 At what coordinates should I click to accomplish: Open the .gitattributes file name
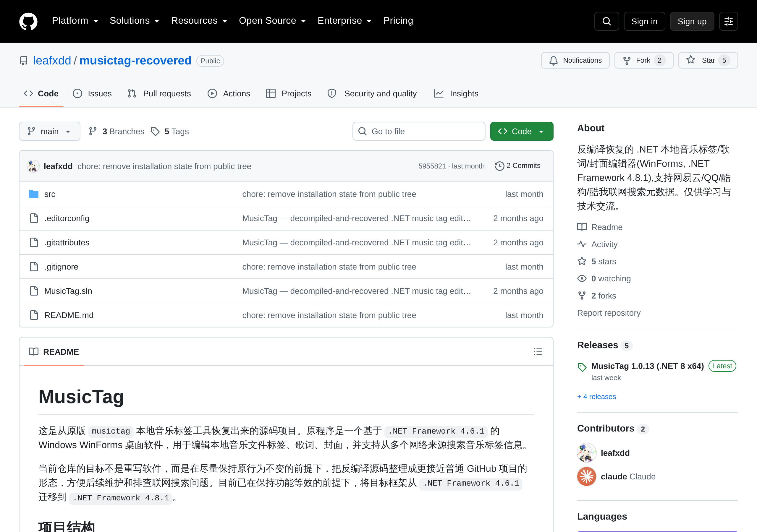click(67, 243)
